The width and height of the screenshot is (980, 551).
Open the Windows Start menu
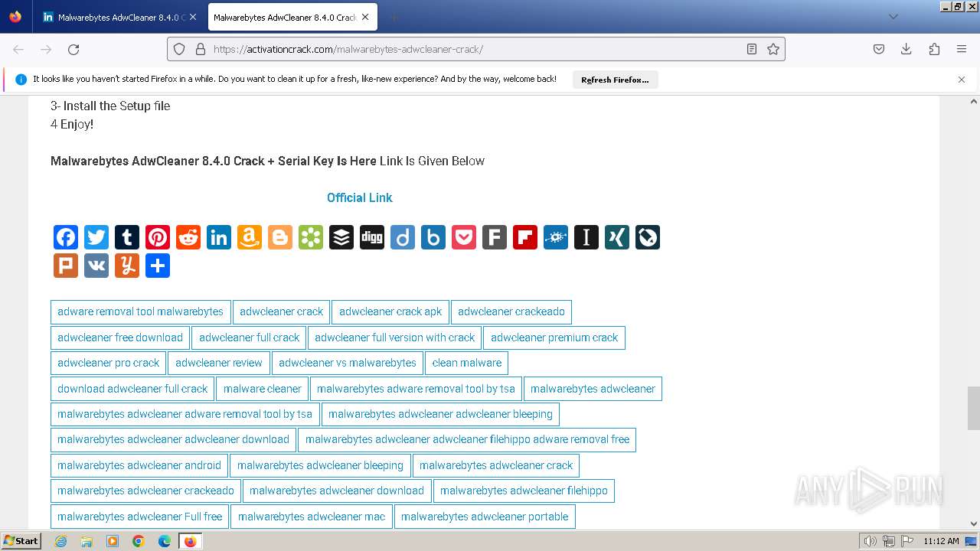pos(21,541)
